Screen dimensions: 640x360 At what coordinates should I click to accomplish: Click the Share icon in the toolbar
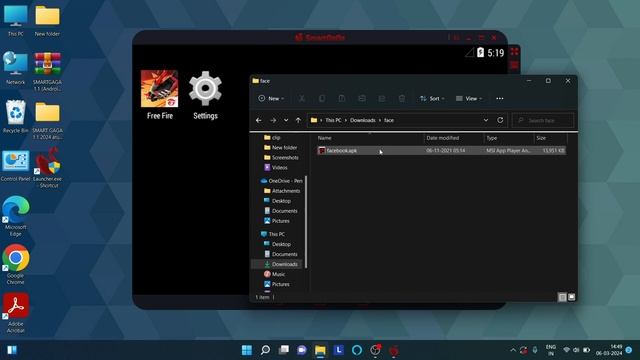click(382, 98)
